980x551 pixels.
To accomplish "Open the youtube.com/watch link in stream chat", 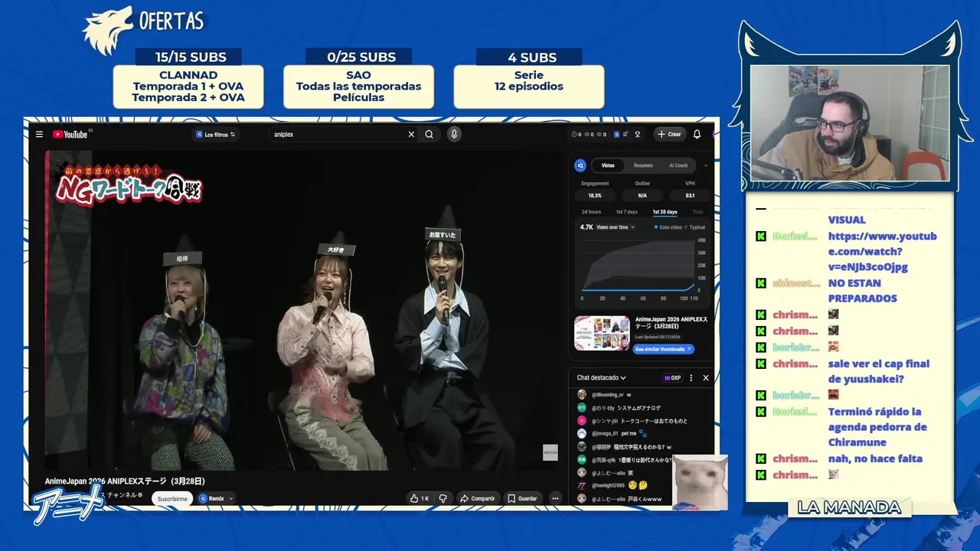I will coord(882,252).
